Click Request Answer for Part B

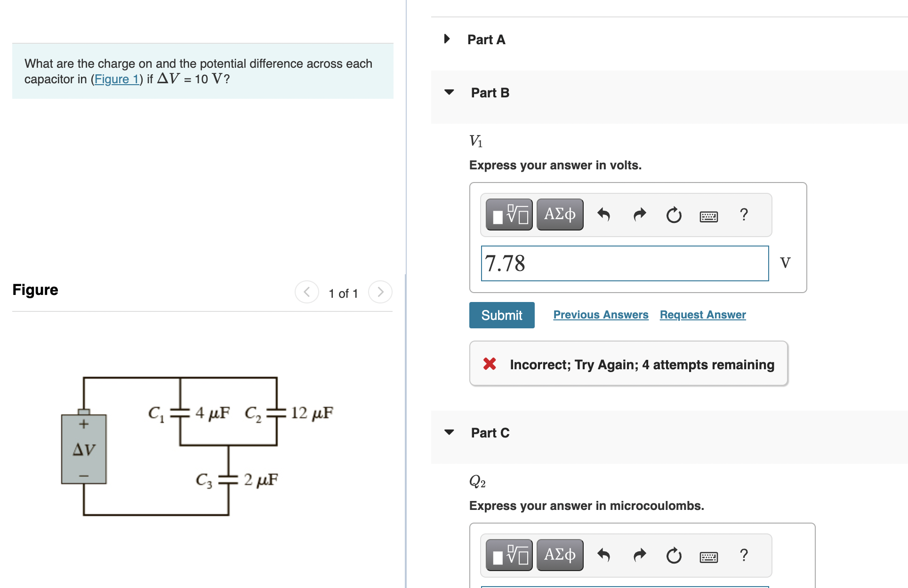(x=702, y=314)
